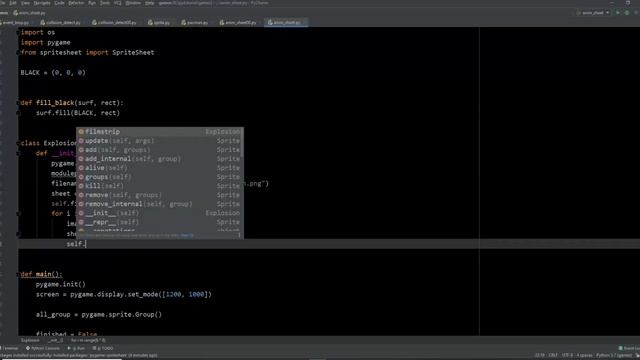
Task: Click the line:column position indicator
Action: pos(540,356)
